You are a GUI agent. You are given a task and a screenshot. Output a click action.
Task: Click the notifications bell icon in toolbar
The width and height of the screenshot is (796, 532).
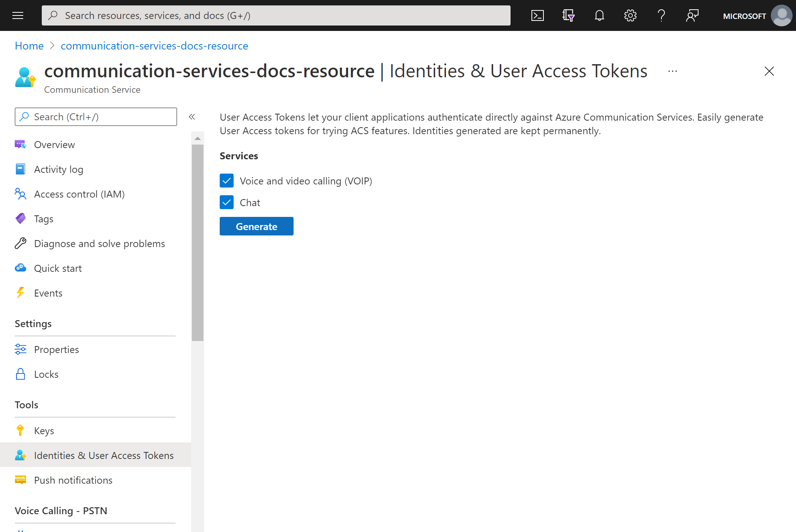pos(600,15)
